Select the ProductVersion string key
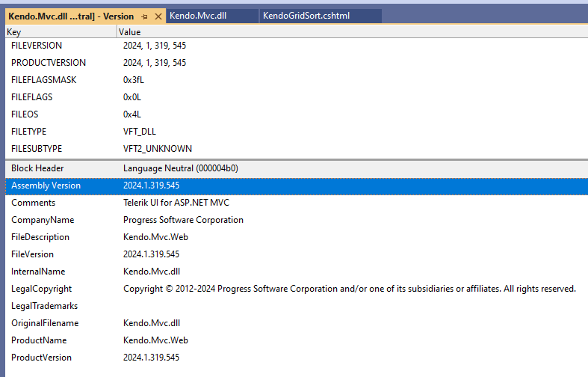The image size is (588, 377). [x=41, y=358]
